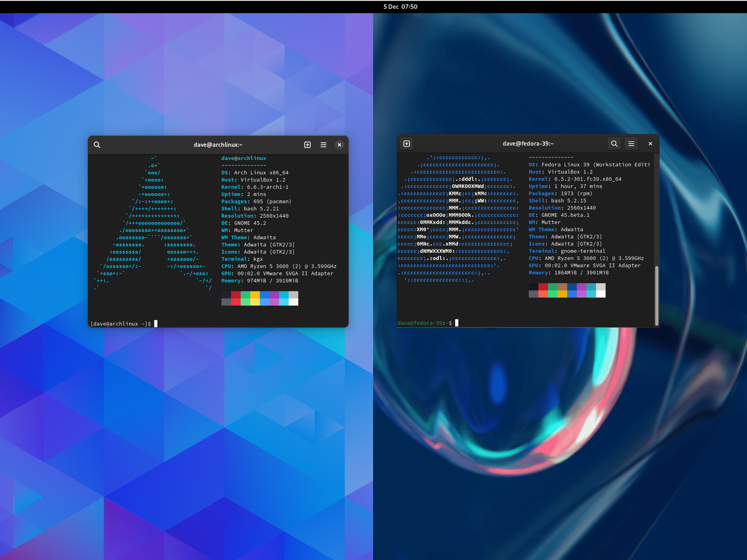Click the Packages 1973 (rpm) line
747x560 pixels.
pyautogui.click(x=560, y=193)
